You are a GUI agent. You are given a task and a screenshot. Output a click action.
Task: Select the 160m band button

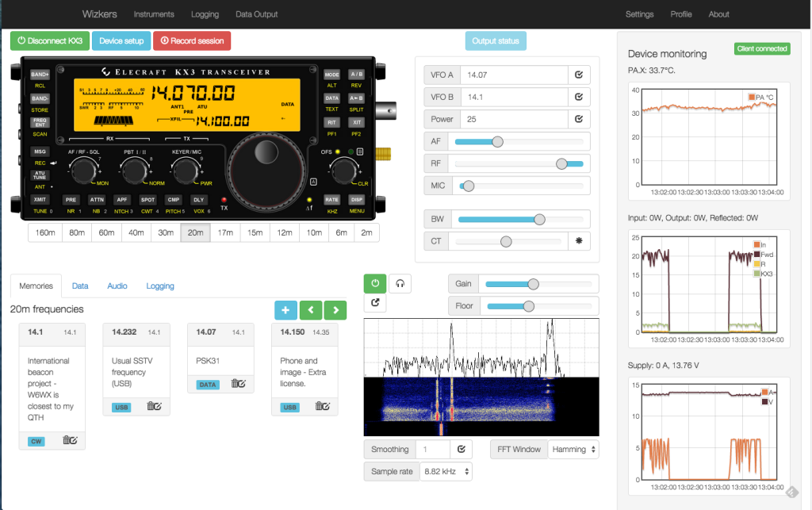[x=45, y=233]
